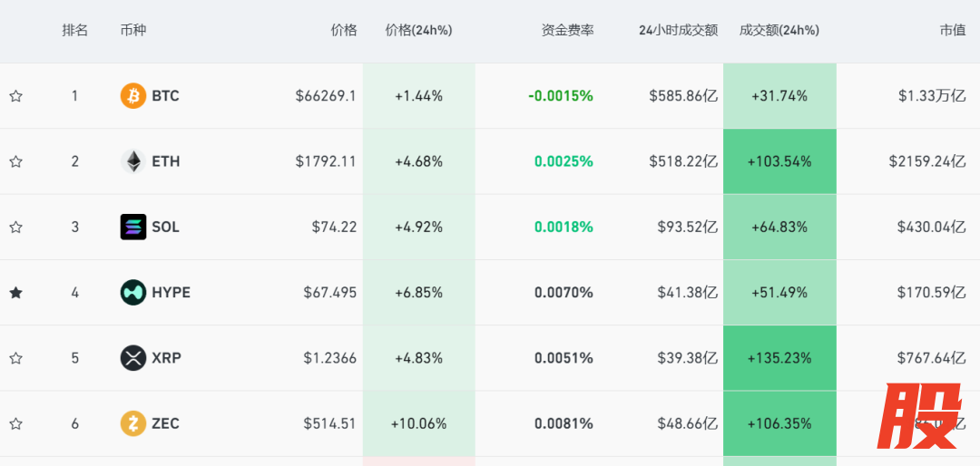Open the SOL symbol link

pyautogui.click(x=166, y=228)
